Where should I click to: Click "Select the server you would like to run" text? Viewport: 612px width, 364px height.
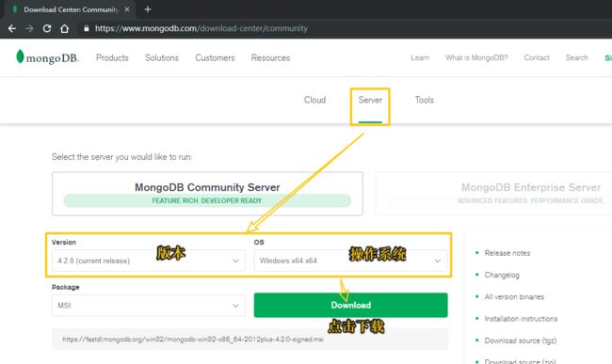pos(121,157)
